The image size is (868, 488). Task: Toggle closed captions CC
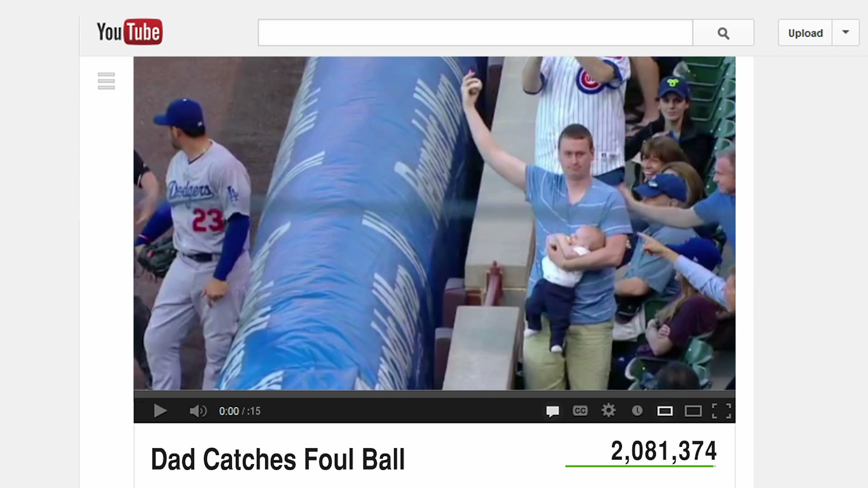580,410
